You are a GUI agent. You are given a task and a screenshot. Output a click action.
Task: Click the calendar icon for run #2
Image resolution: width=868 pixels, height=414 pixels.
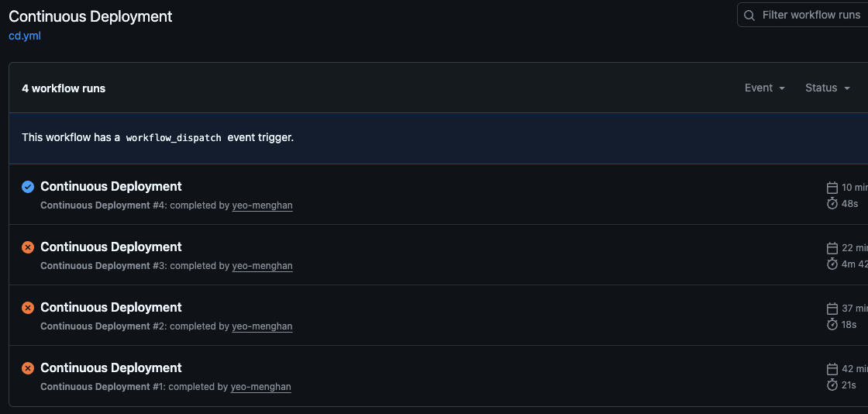[x=832, y=308]
